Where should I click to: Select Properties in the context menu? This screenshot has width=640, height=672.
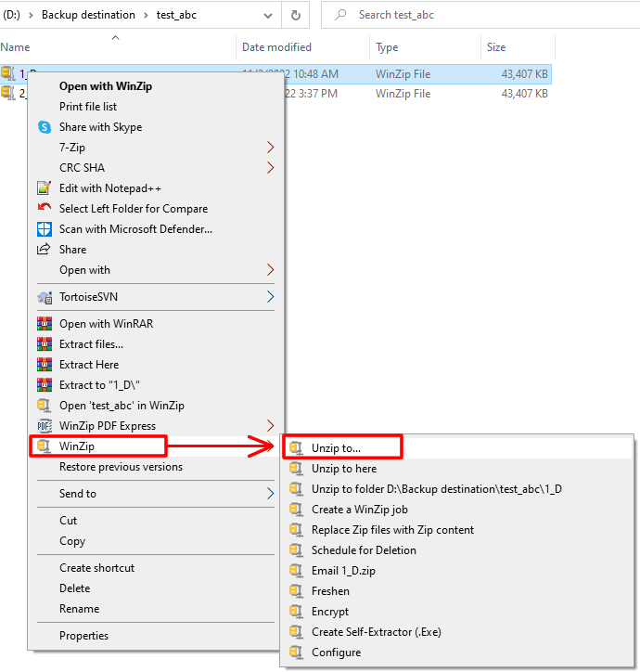tap(83, 636)
